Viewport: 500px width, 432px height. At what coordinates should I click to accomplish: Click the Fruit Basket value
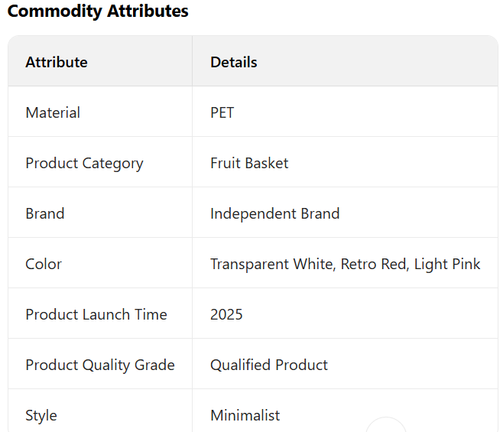pos(249,163)
